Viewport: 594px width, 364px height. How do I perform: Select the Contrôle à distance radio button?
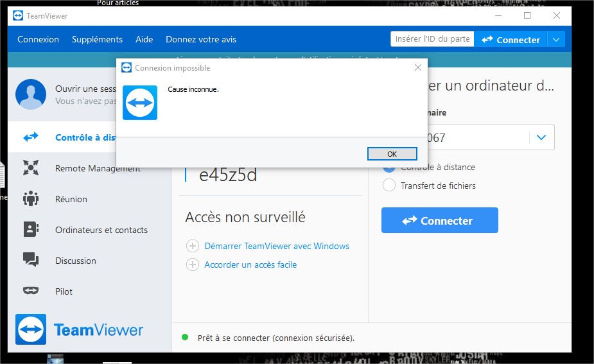pyautogui.click(x=389, y=169)
